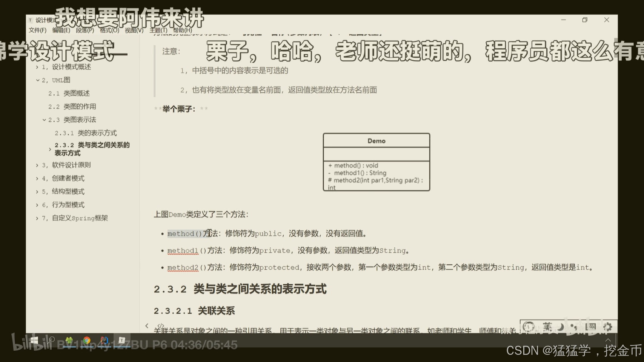Image resolution: width=644 pixels, height=362 pixels.
Task: Click the Demo class diagram image
Action: [x=377, y=162]
